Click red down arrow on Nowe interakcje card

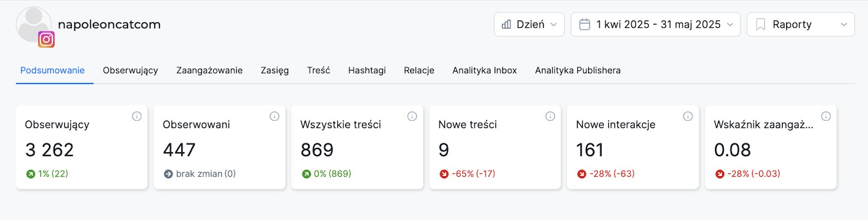[x=582, y=174]
